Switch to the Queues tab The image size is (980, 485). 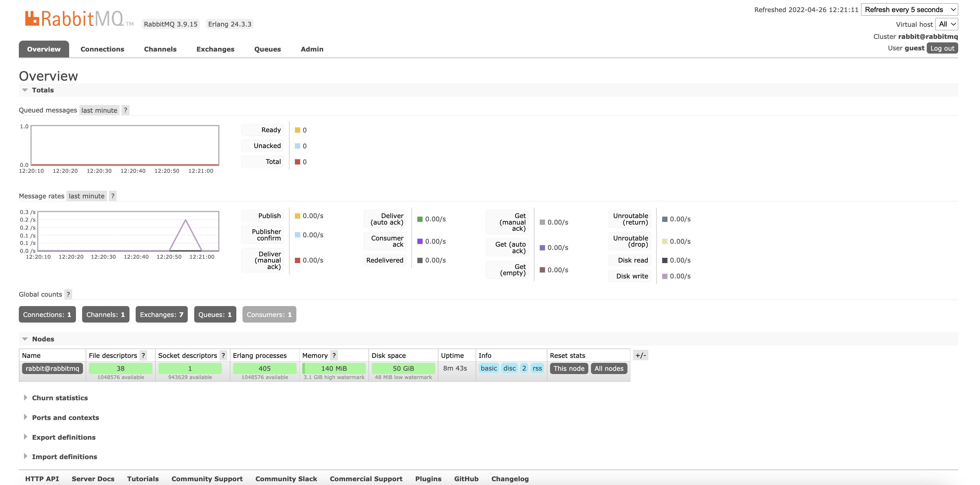click(x=268, y=49)
